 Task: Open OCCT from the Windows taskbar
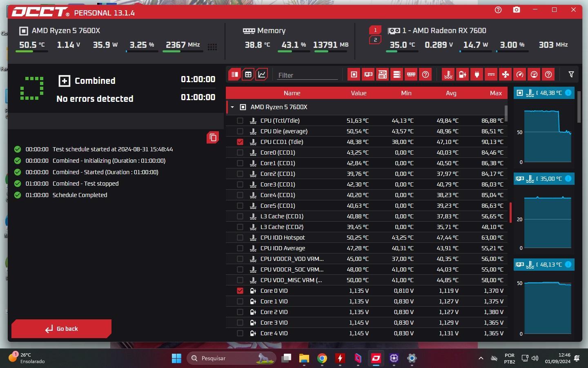(x=376, y=358)
